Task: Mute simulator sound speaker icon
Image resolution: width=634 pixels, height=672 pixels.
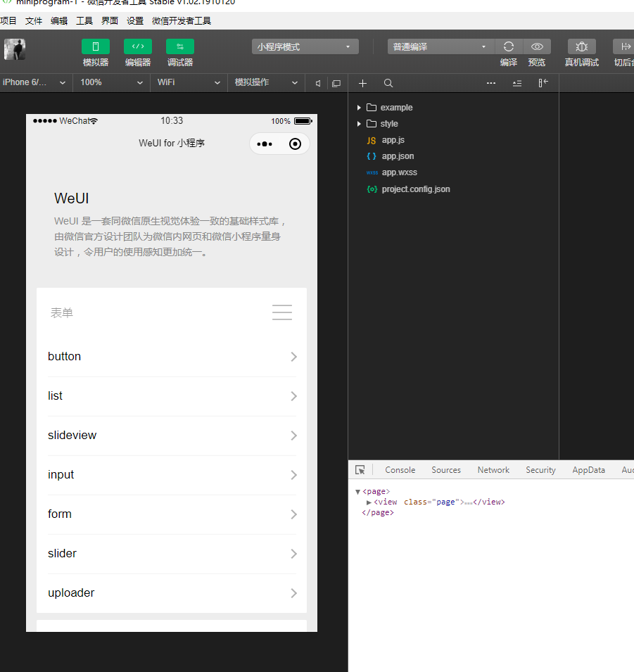Action: tap(318, 83)
